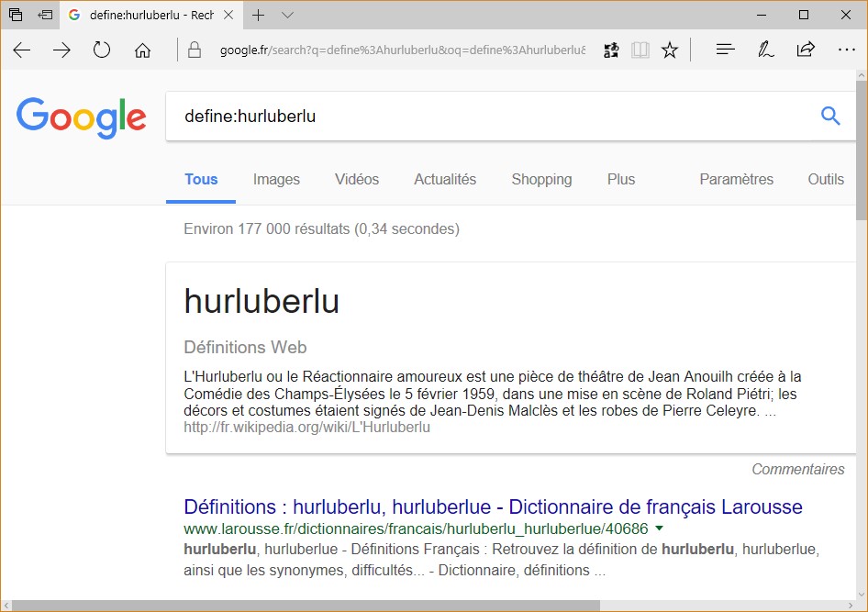This screenshot has height=612, width=868.
Task: Go back with the back arrow
Action: 22,50
